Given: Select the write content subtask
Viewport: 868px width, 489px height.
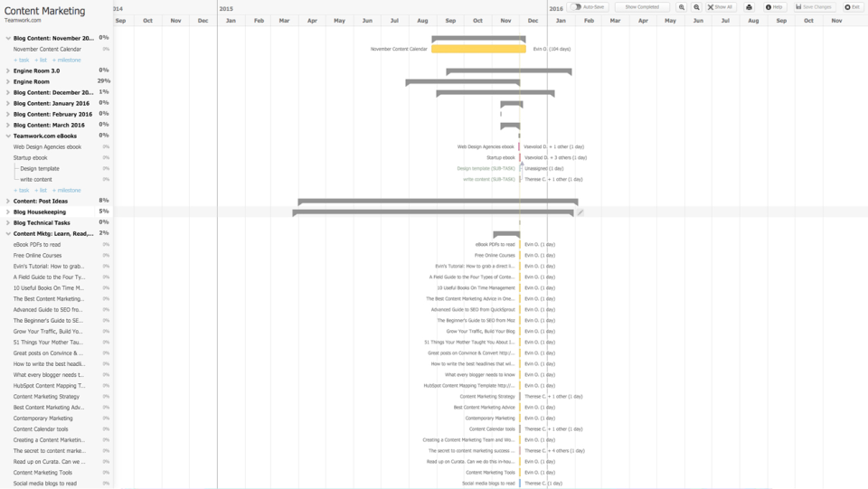Looking at the screenshot, I should pos(36,179).
